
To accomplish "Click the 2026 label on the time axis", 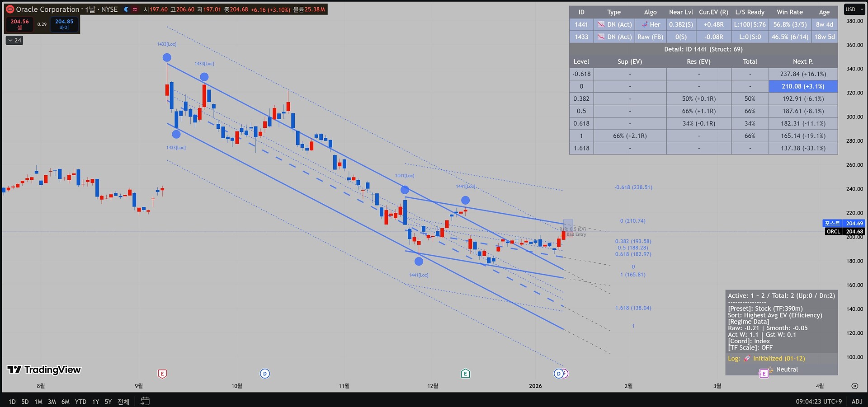I will coord(535,386).
